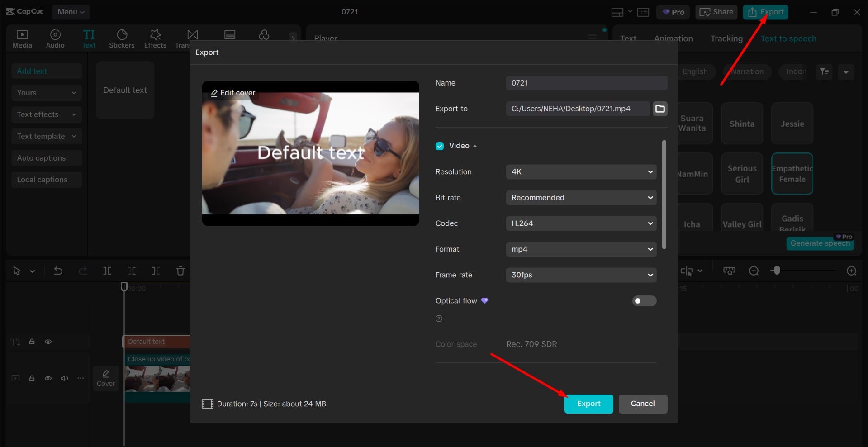Click the Default text preset thumbnail
The width and height of the screenshot is (868, 447).
(x=125, y=90)
